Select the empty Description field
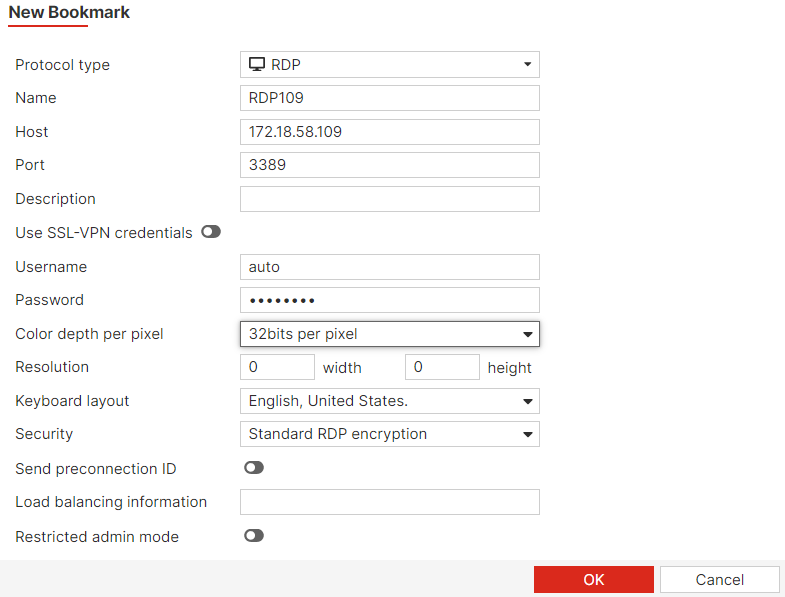785x597 pixels. [x=390, y=199]
